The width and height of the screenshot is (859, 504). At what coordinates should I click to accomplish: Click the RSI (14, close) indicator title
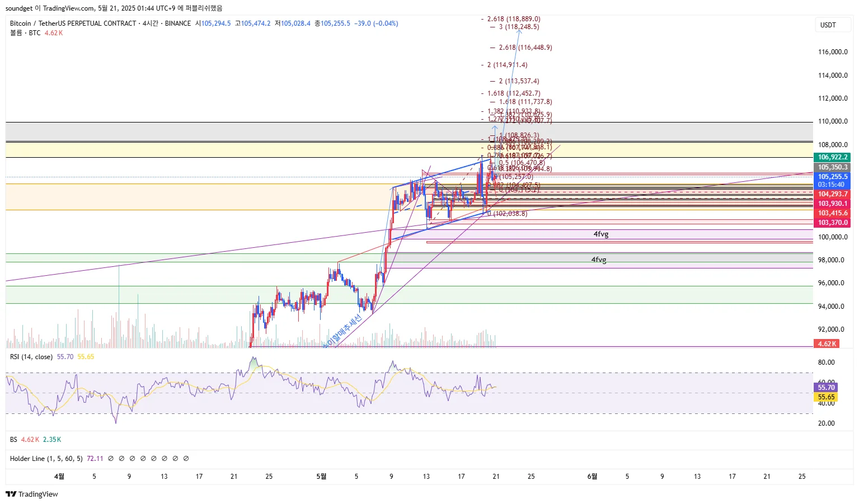(x=31, y=357)
